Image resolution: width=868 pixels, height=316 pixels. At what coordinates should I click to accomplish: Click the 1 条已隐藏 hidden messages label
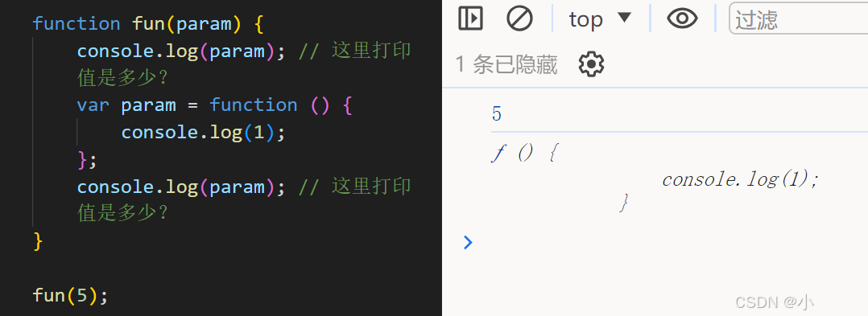coord(506,64)
